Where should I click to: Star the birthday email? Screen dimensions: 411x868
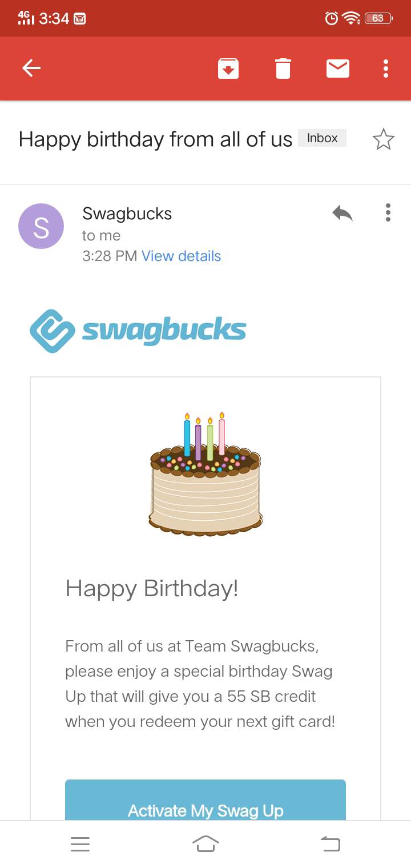(383, 139)
